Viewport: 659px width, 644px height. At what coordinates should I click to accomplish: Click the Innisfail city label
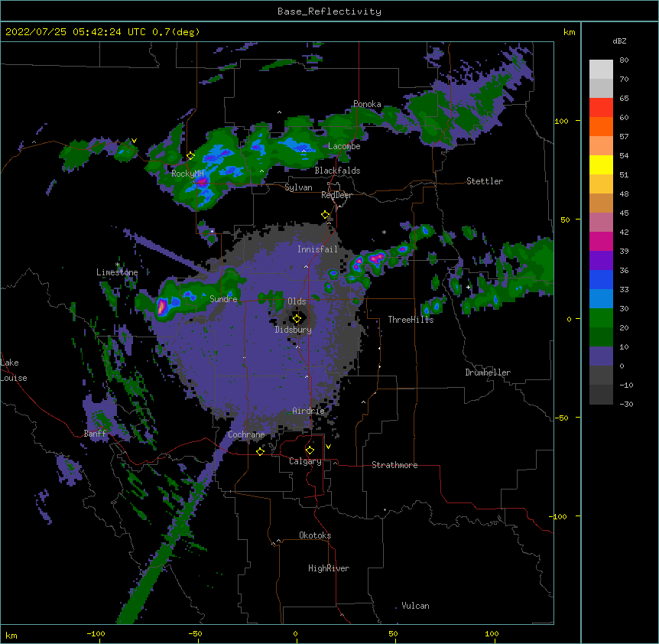click(317, 249)
